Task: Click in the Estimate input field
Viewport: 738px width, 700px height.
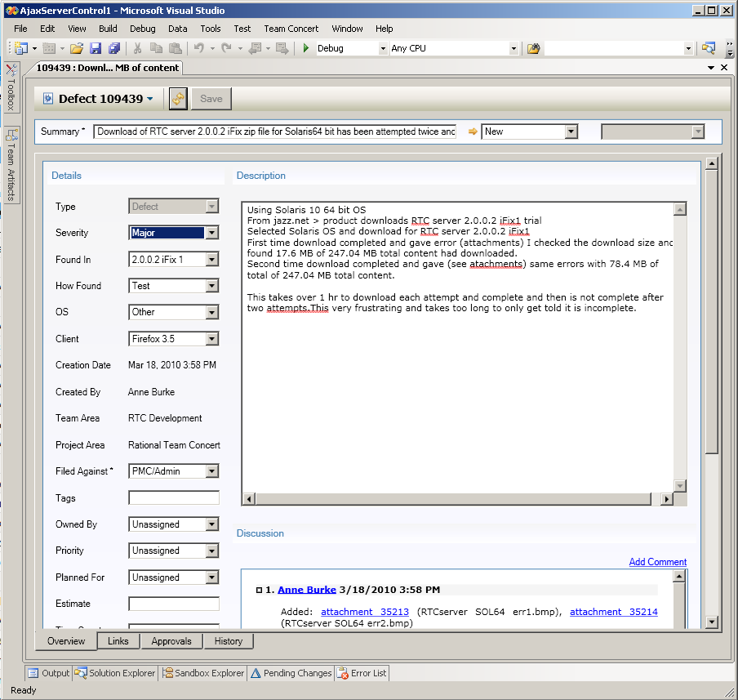Action: tap(174, 604)
